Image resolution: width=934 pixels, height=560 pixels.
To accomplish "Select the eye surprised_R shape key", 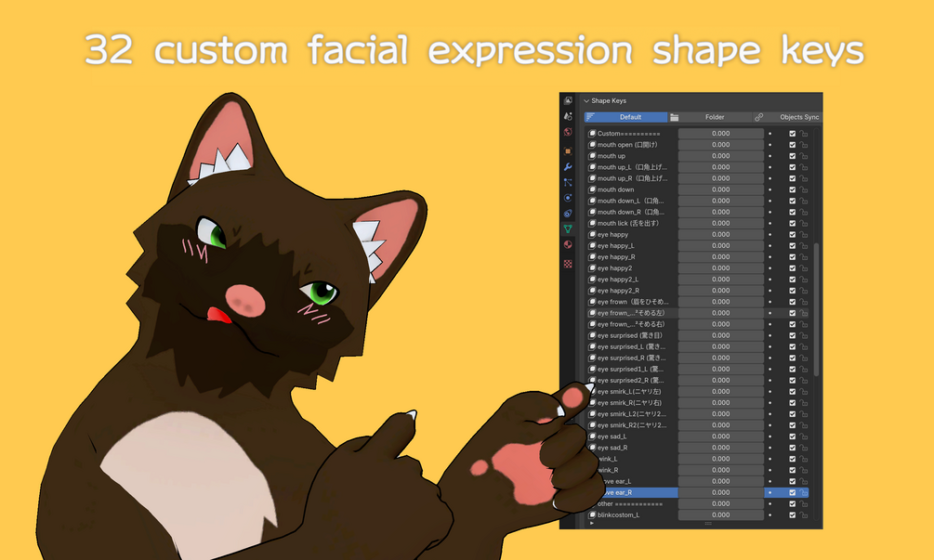I will pyautogui.click(x=631, y=358).
